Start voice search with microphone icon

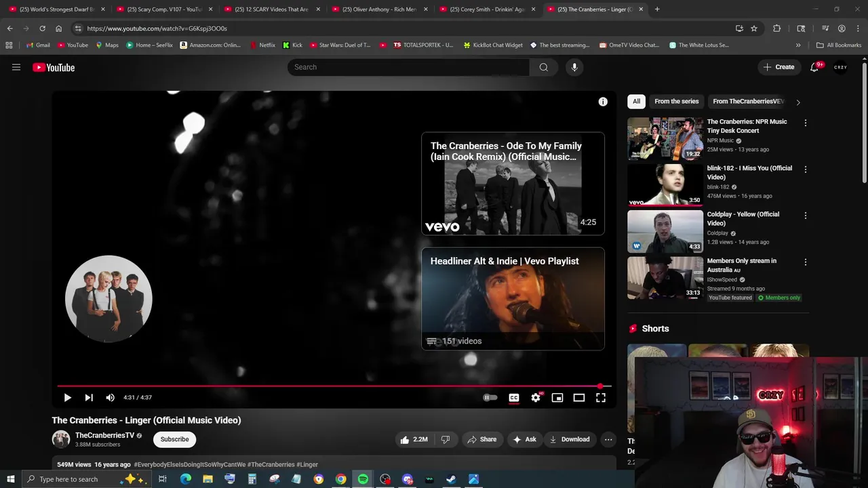(x=574, y=67)
